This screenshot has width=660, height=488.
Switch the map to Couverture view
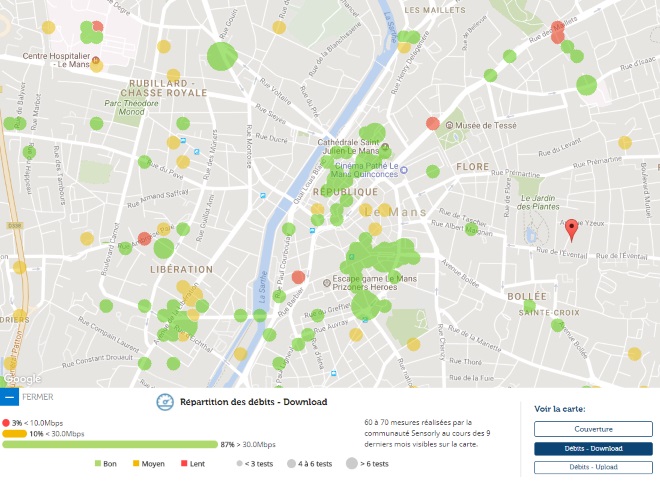point(592,429)
